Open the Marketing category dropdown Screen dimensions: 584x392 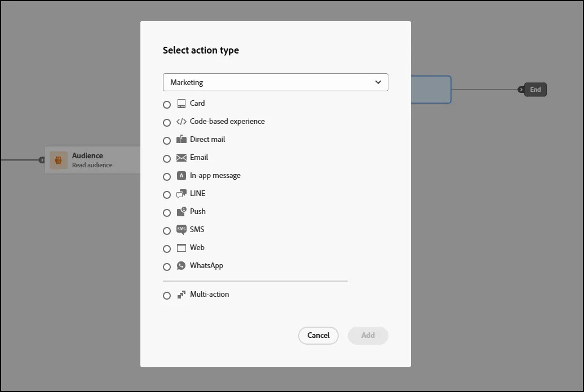tap(276, 82)
